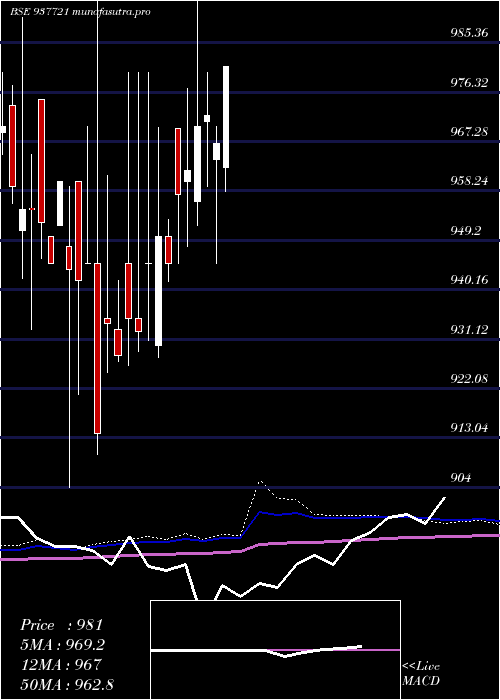The height and width of the screenshot is (700, 500).
Task: Click the MACD inset chart panel
Action: 275,650
